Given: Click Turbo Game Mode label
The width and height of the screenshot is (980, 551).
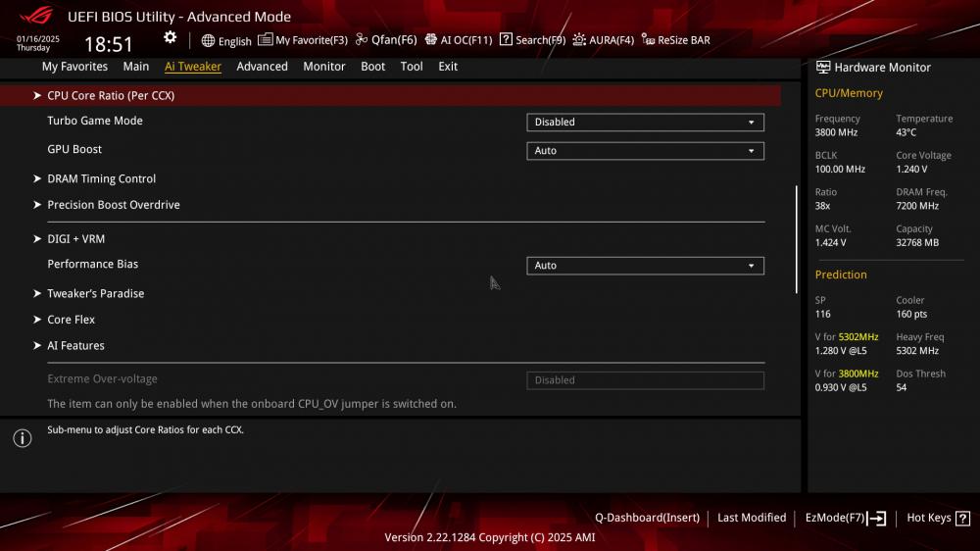Looking at the screenshot, I should click(95, 121).
